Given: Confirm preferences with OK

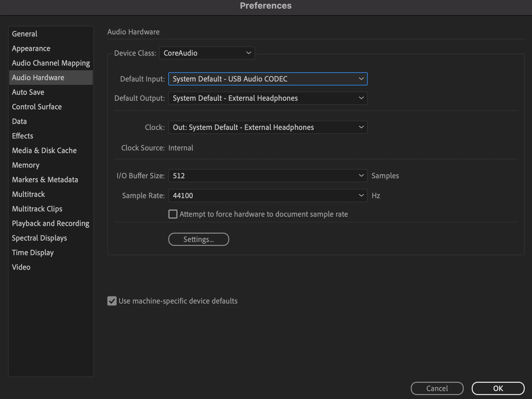Looking at the screenshot, I should (x=498, y=388).
